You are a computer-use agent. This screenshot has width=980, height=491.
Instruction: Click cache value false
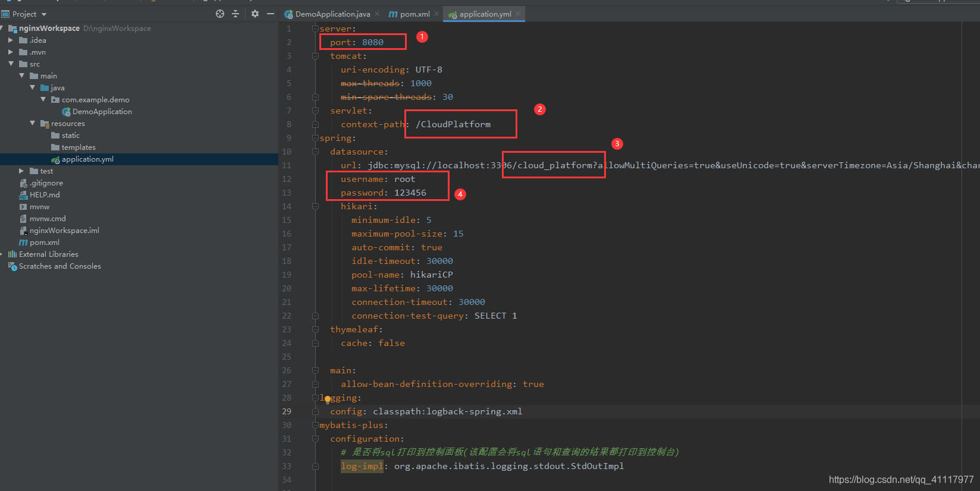[x=391, y=343]
